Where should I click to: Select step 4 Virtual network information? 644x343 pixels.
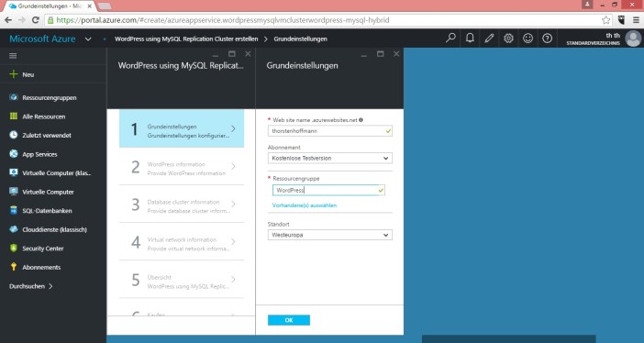(182, 242)
